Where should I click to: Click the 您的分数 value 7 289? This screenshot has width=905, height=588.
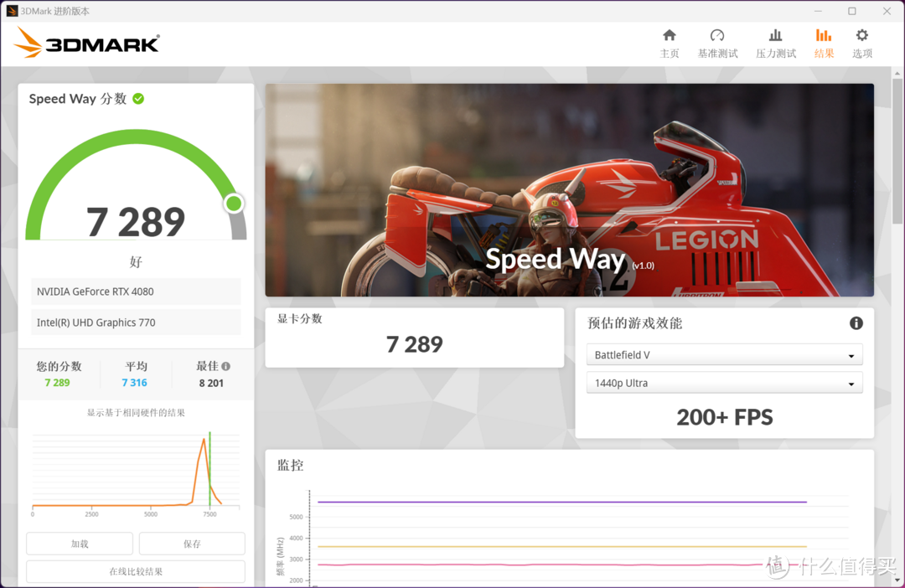click(57, 383)
